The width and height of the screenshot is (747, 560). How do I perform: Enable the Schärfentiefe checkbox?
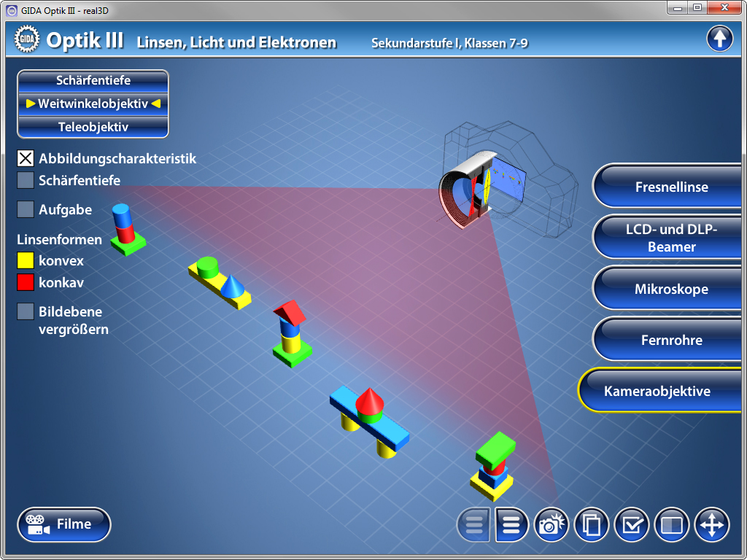pos(26,180)
